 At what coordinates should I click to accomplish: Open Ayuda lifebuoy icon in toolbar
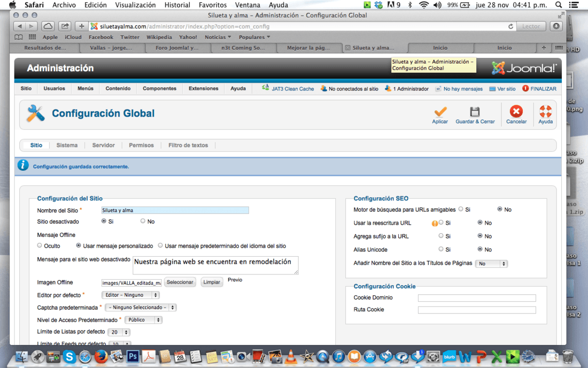(545, 111)
